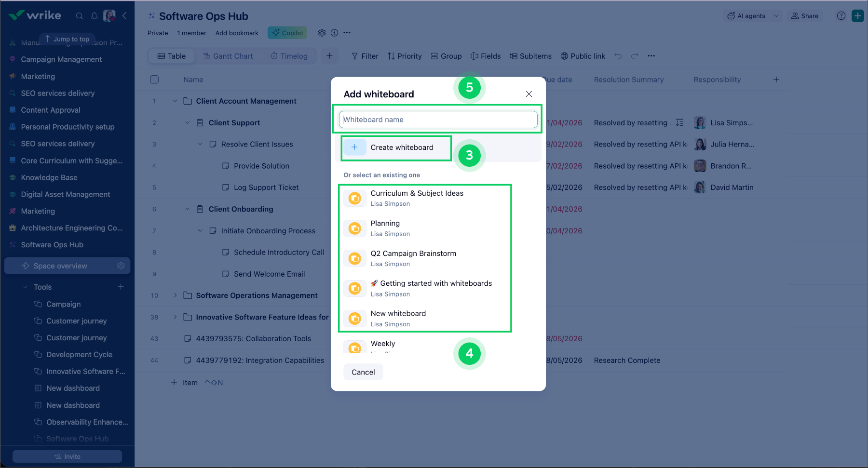The image size is (868, 468).
Task: Click the Q2 Campaign Brainstorm whiteboard icon
Action: [355, 258]
